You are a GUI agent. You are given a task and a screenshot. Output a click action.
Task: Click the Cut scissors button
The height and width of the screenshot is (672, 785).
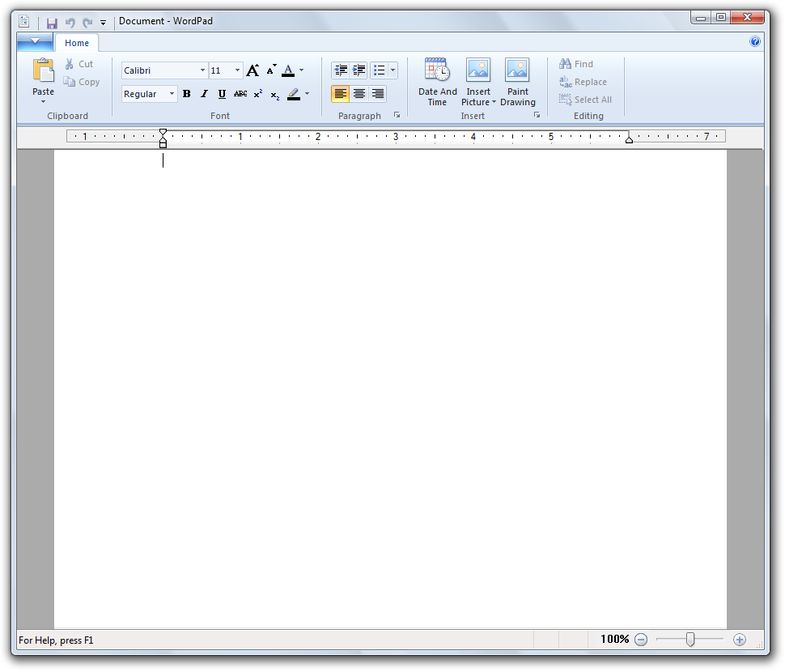coord(78,64)
